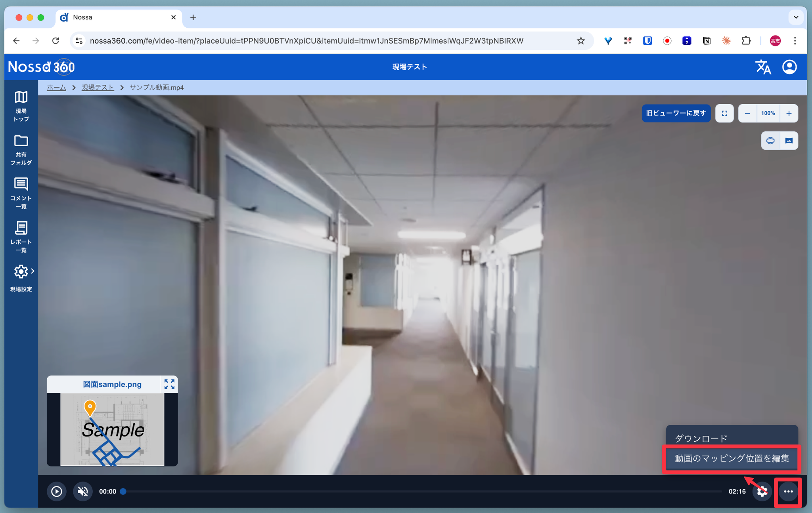Unmute the video with speaker icon
The image size is (812, 513).
coord(83,492)
